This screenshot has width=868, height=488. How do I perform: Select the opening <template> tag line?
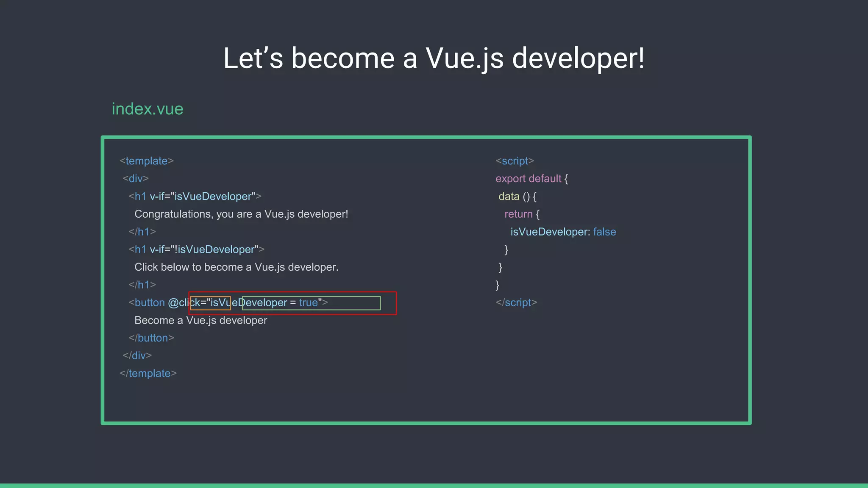pos(147,161)
